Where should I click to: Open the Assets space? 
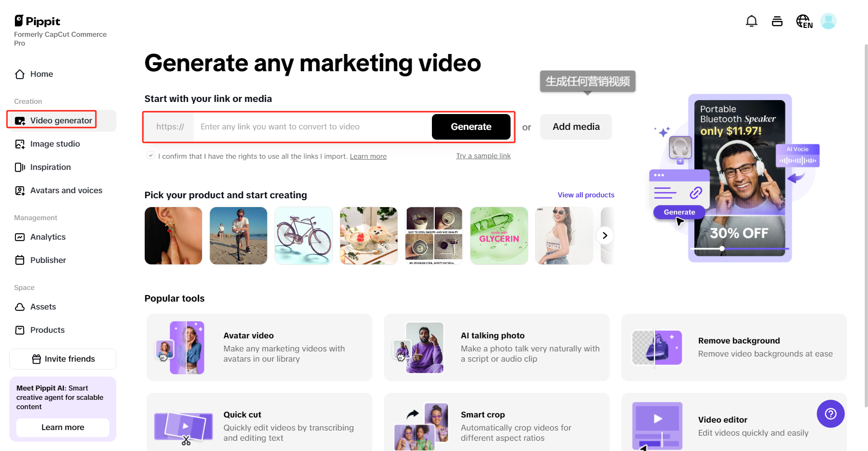point(42,307)
